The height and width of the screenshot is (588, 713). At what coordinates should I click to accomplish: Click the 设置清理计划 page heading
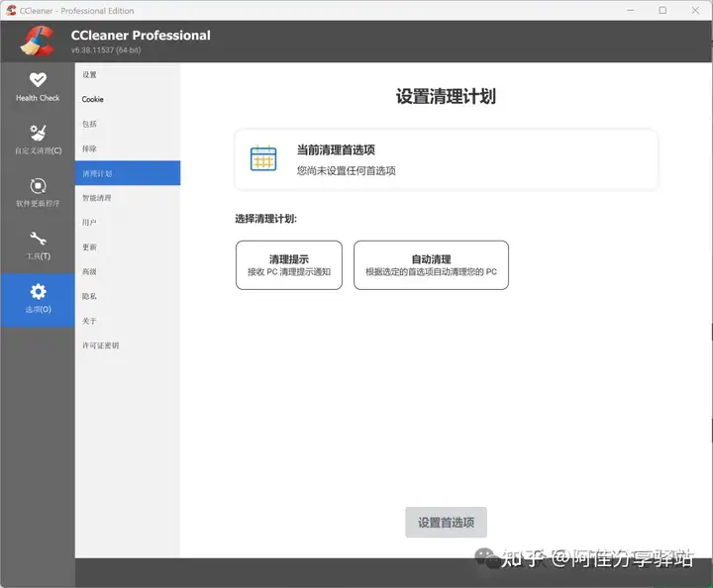[x=446, y=96]
